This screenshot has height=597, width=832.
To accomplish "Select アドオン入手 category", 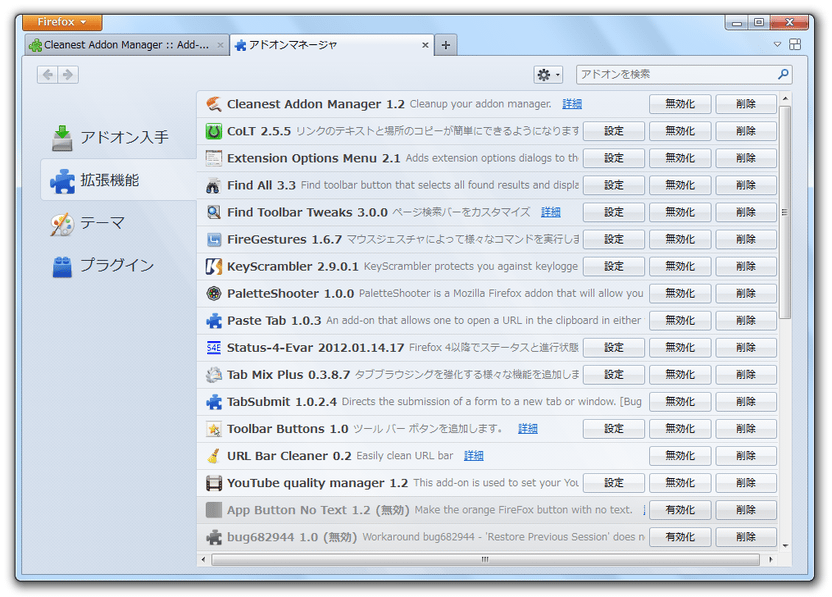I will 119,137.
